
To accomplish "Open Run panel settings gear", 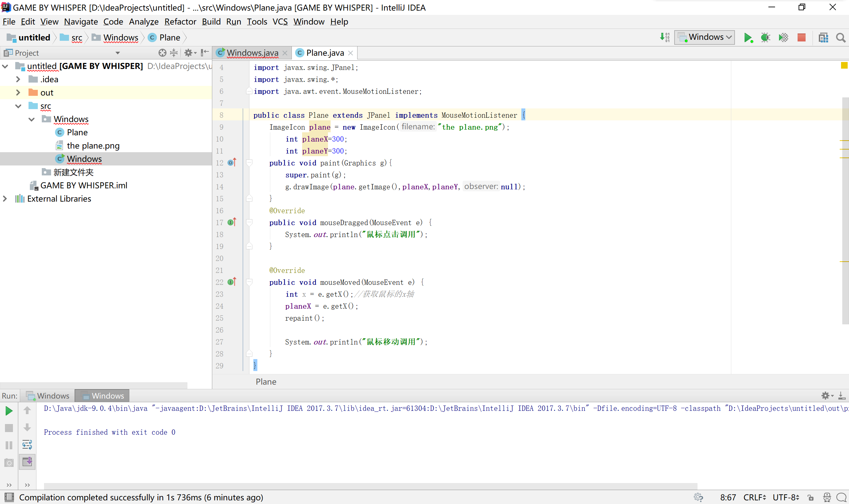I will coord(826,396).
